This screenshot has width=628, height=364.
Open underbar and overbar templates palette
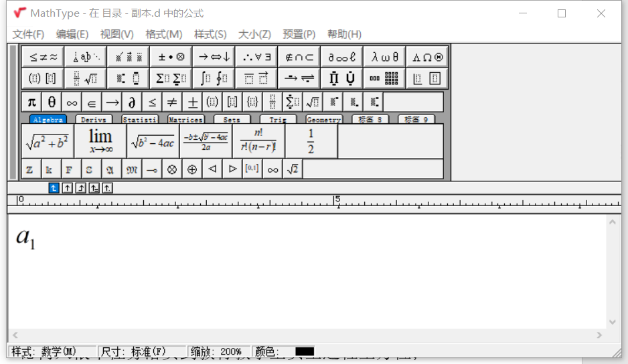pos(256,78)
